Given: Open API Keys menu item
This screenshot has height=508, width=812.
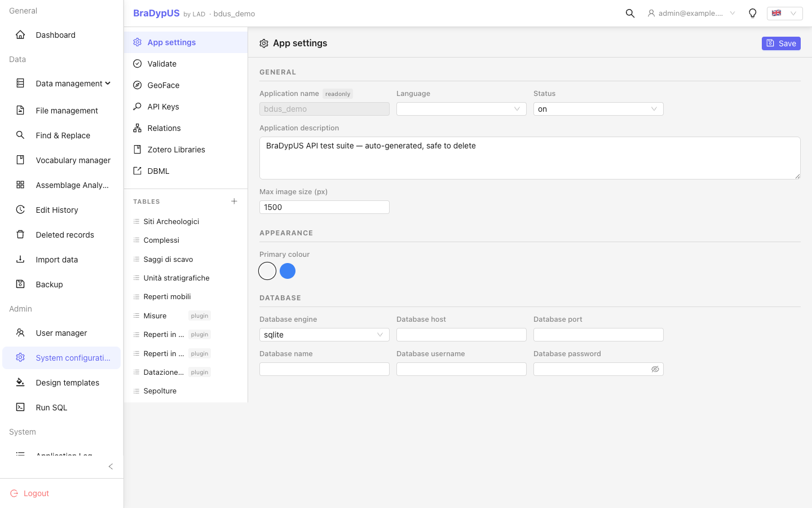Looking at the screenshot, I should tap(186, 107).
